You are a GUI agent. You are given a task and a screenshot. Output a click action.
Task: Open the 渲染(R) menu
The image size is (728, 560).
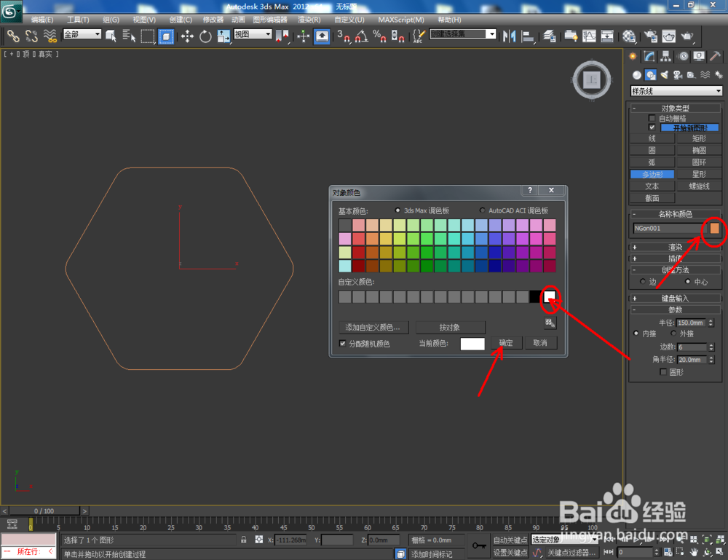point(309,20)
